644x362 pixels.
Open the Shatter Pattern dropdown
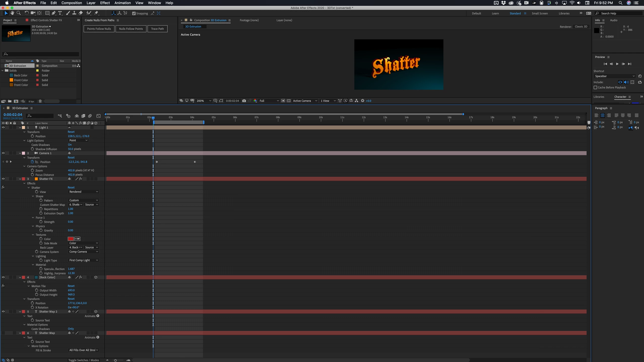coord(83,200)
